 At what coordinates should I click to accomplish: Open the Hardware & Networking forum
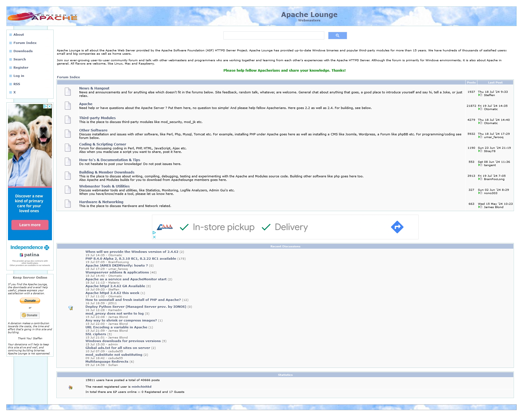click(101, 202)
